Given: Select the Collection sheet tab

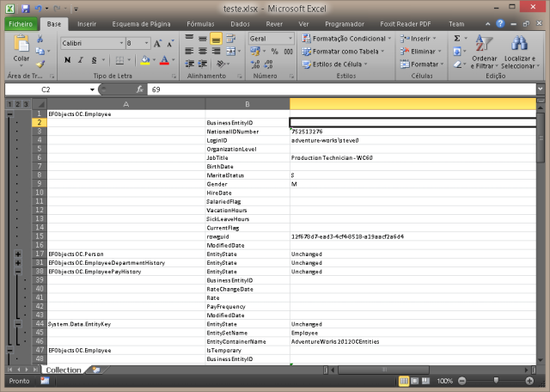Looking at the screenshot, I should click(x=64, y=370).
